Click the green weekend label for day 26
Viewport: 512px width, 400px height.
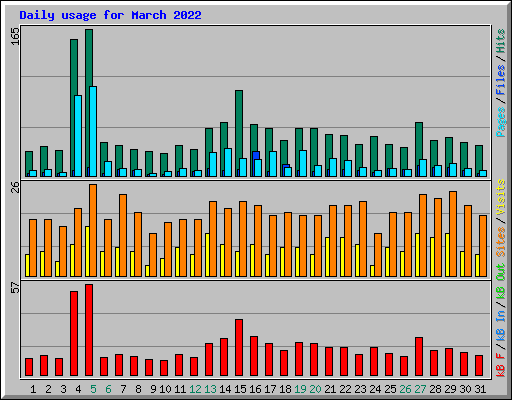click(x=405, y=389)
